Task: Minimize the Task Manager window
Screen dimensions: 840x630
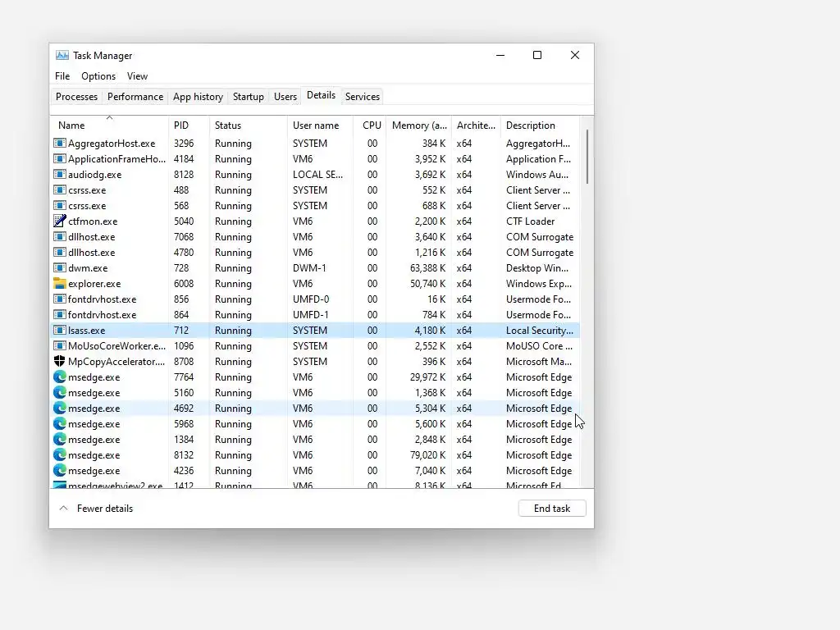Action: [x=500, y=55]
